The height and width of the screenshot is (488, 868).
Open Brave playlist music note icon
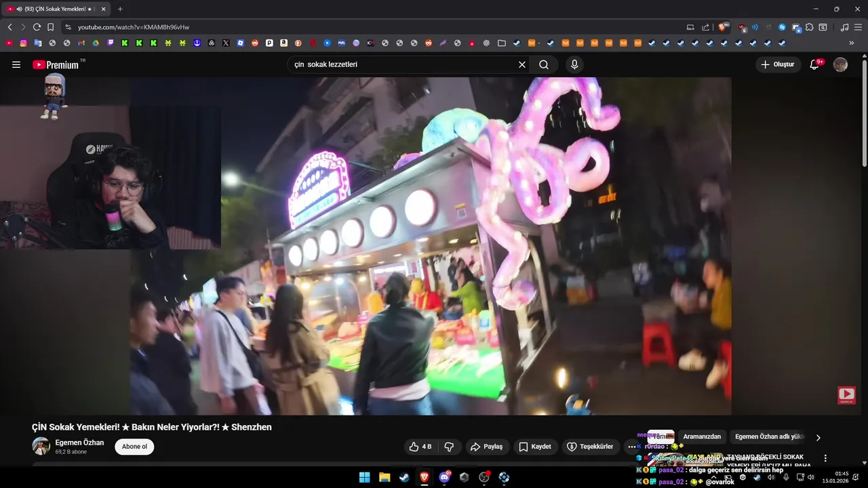pos(844,27)
